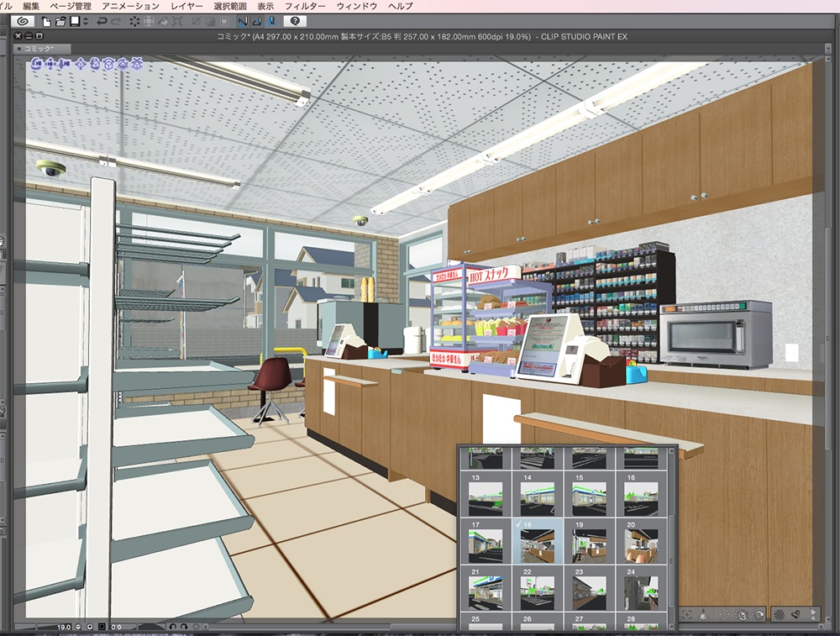Click the up stepper on the 19.0 angle field
840x636 pixels.
[x=90, y=627]
